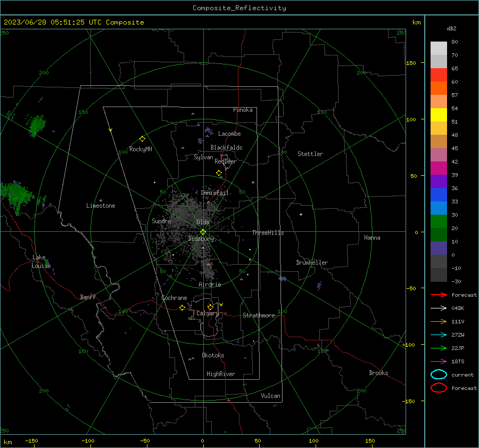The height and width of the screenshot is (448, 479).
Task: Click the green 22JP arrow icon
Action: [439, 348]
